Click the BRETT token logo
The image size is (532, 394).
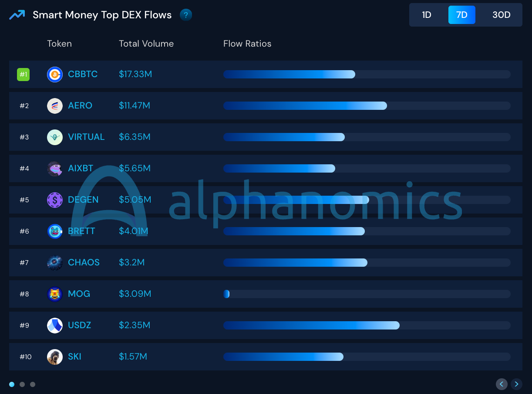pyautogui.click(x=55, y=231)
